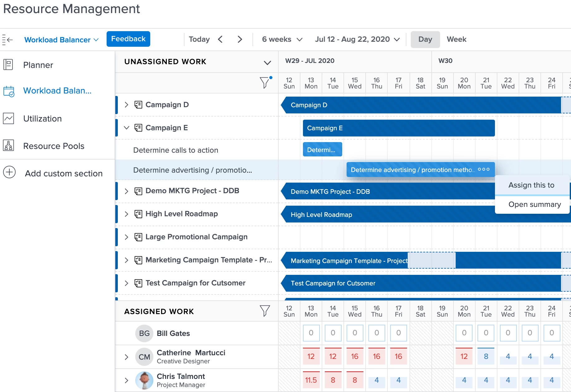
Task: Click the Test Campaign for Cutsomer icon
Action: (x=138, y=283)
